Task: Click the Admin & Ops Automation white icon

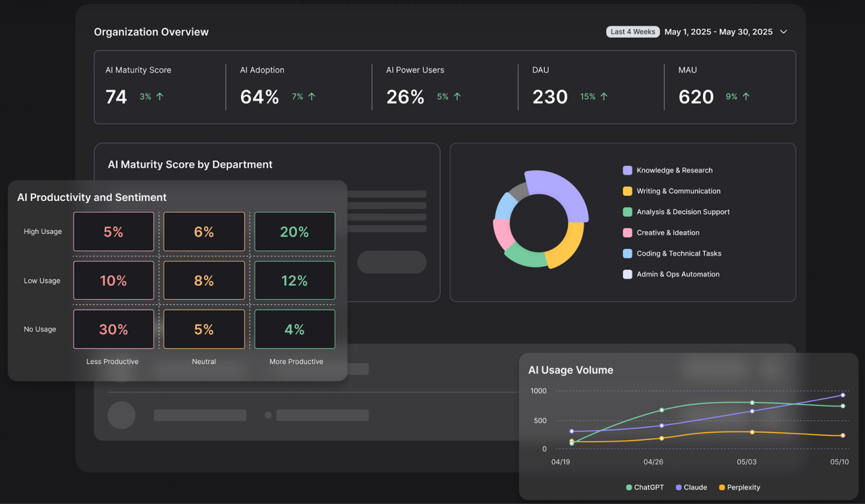Action: (627, 274)
